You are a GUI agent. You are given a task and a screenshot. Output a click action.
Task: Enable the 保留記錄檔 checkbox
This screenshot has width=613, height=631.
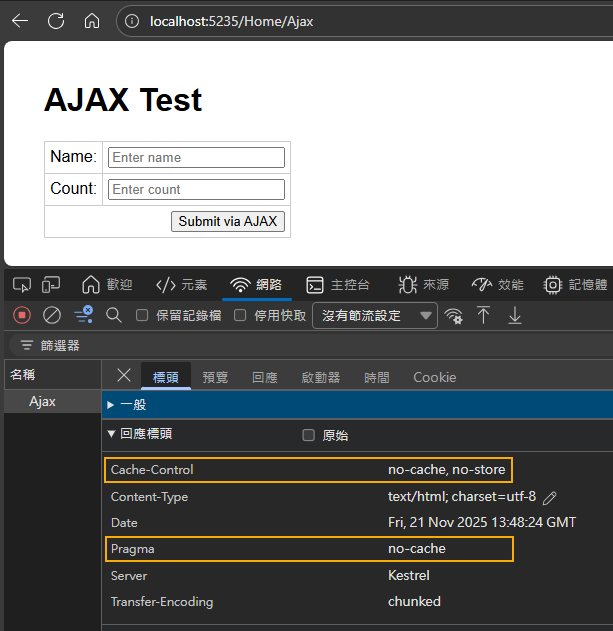coord(142,316)
